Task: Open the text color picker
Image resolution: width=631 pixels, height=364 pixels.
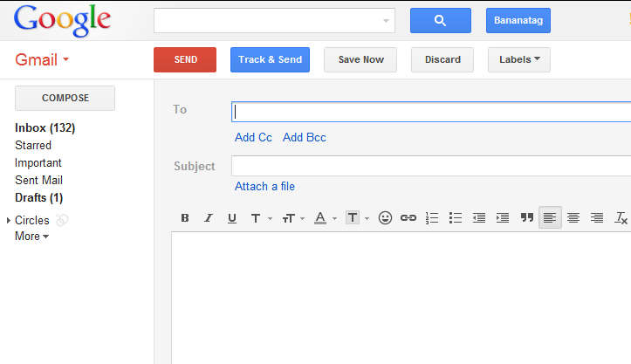Action: pos(324,218)
